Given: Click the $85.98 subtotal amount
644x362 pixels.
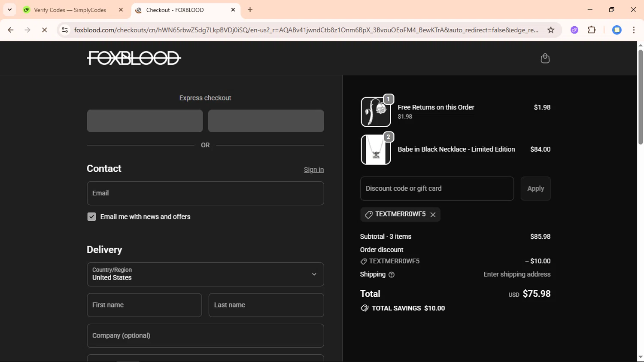Looking at the screenshot, I should pyautogui.click(x=540, y=237).
